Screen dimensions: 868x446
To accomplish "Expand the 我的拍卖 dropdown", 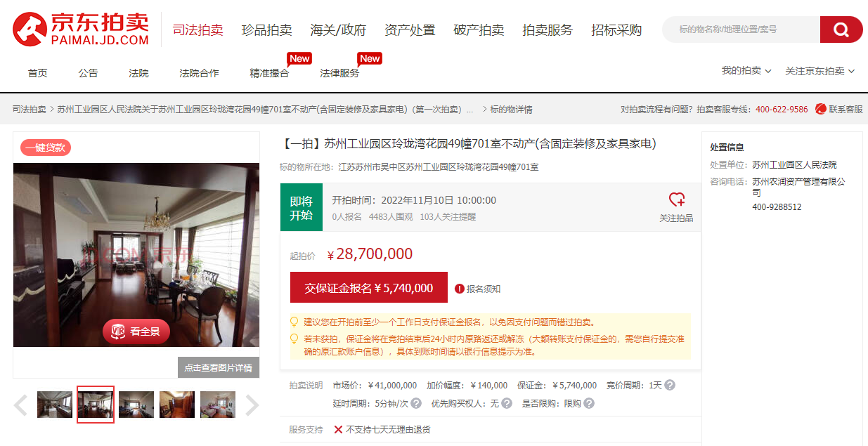I will (x=746, y=71).
